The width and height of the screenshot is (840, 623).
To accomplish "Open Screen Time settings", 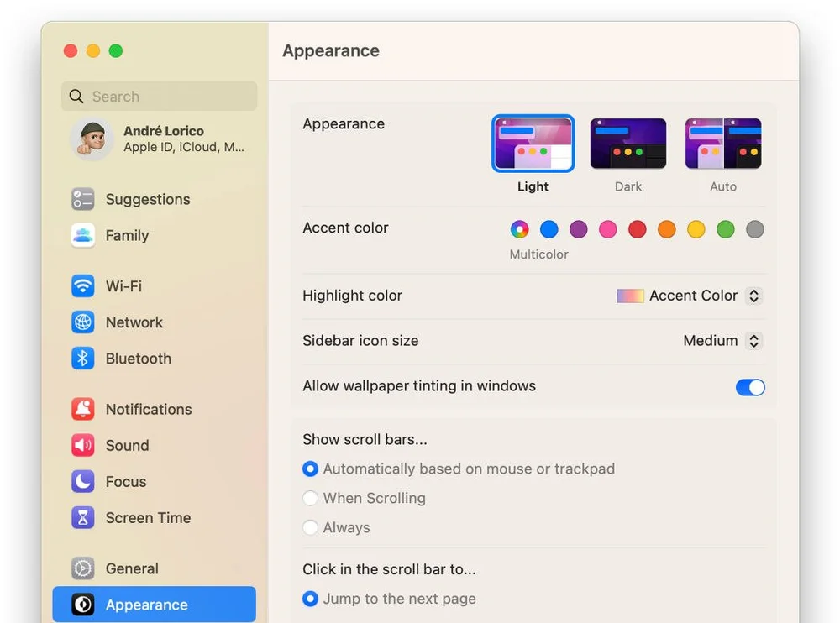I will pos(147,517).
